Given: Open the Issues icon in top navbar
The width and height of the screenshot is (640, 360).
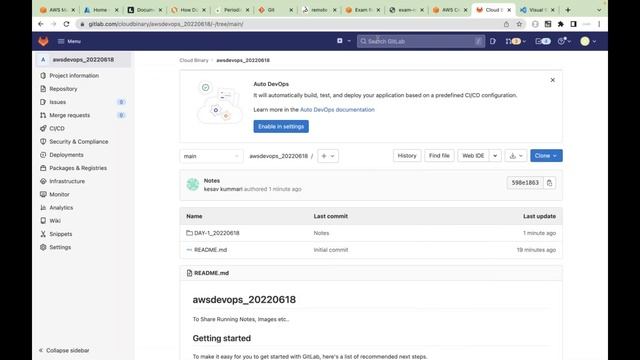Looking at the screenshot, I should pos(493,41).
